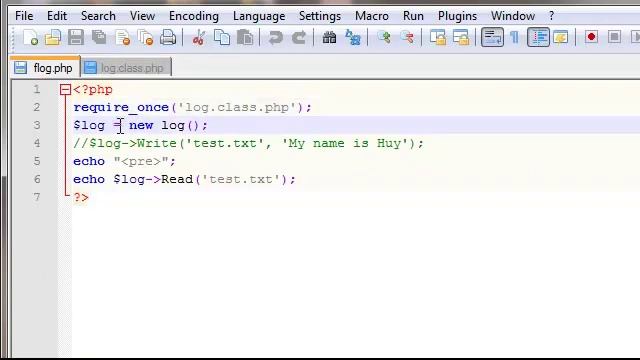
Task: Click the commented $log->Write line
Action: point(249,143)
